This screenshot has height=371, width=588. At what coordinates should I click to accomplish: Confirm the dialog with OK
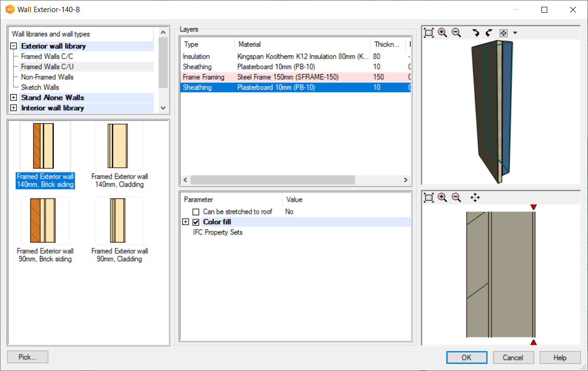466,357
